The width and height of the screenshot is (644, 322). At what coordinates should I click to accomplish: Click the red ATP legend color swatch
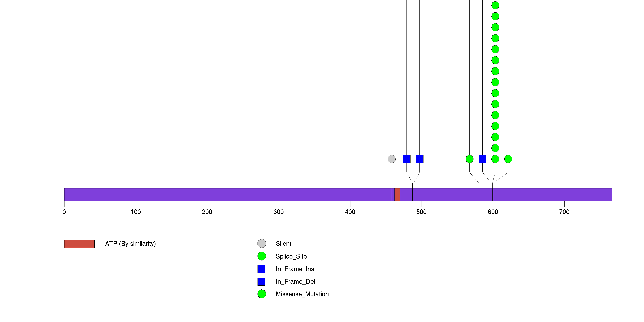pos(79,244)
